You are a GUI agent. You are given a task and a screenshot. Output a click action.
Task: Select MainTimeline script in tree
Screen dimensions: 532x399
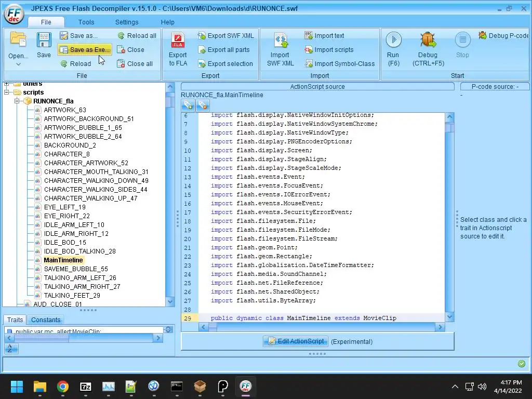click(63, 260)
